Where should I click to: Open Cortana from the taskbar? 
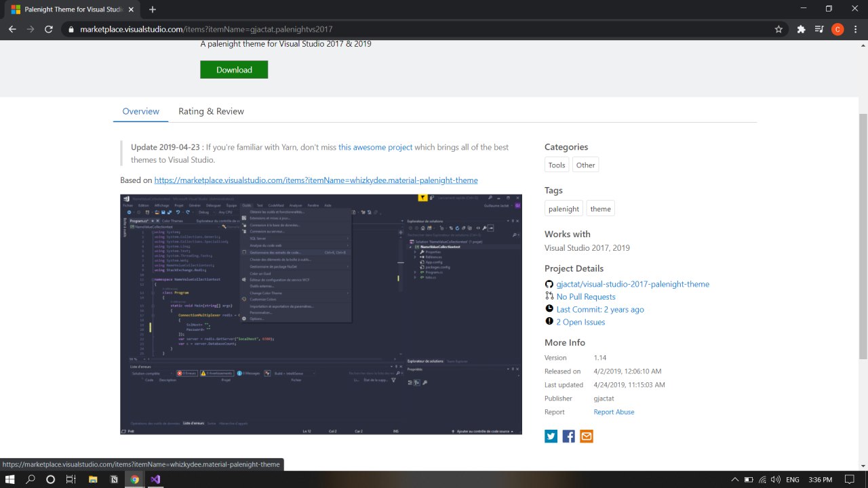(x=50, y=479)
